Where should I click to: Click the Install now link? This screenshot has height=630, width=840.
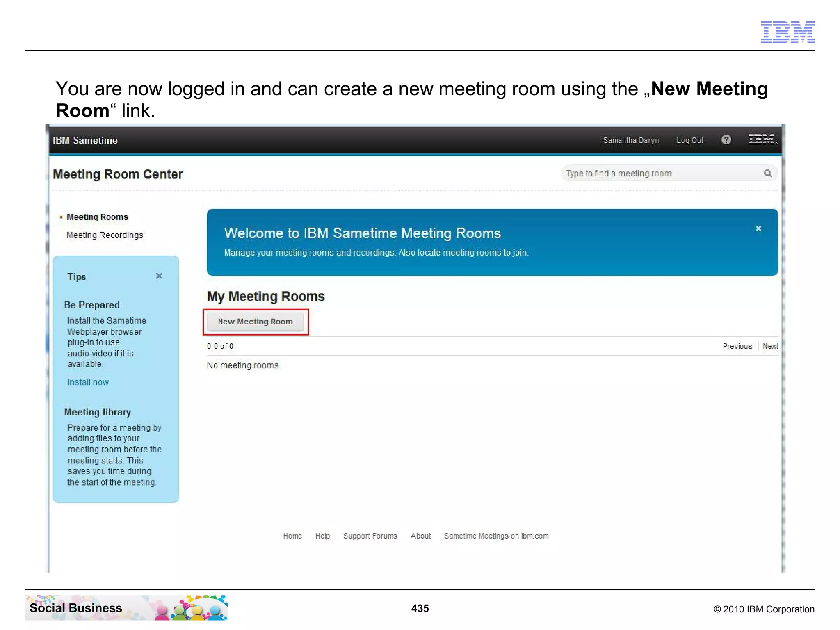click(88, 382)
